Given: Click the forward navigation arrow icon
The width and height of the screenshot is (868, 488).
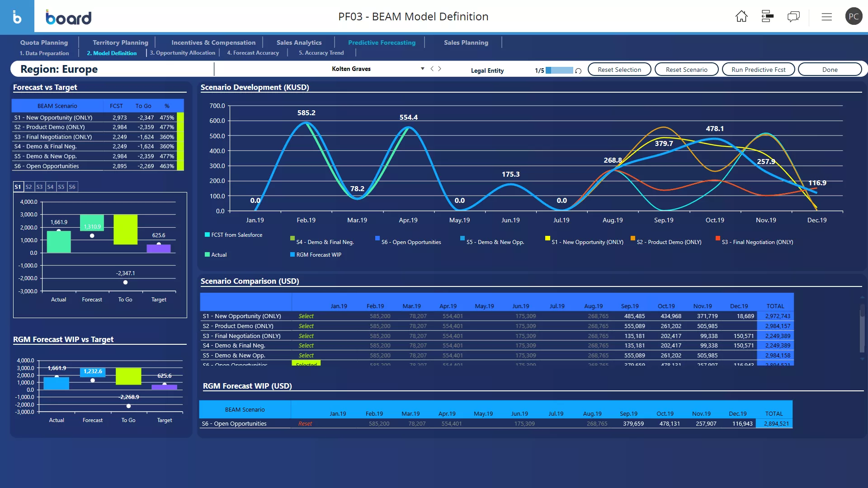Looking at the screenshot, I should [439, 69].
